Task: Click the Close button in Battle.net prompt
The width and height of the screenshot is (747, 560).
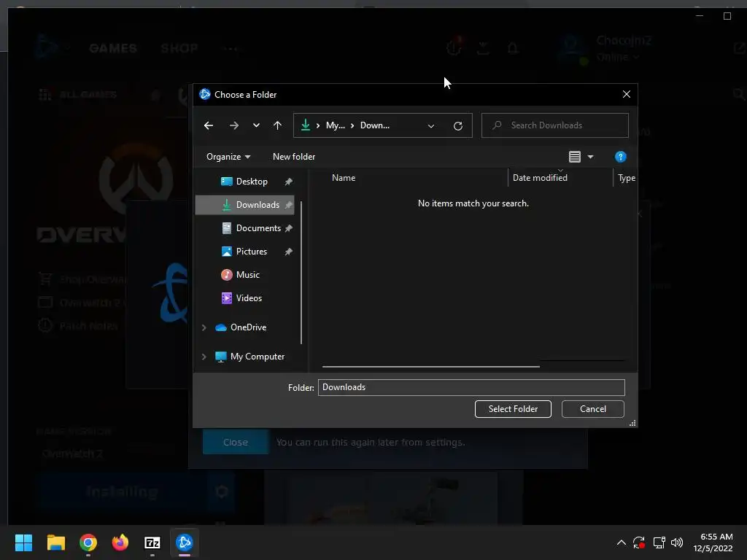Action: point(236,443)
